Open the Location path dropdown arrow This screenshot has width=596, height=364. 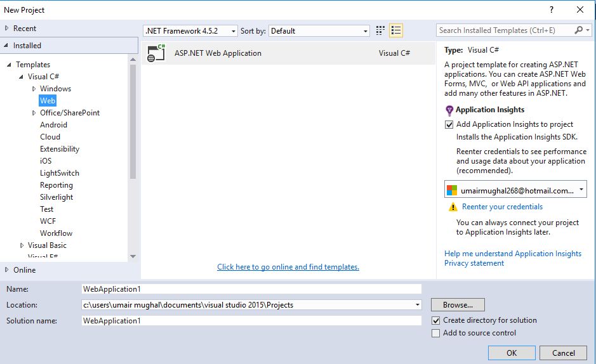pyautogui.click(x=418, y=305)
